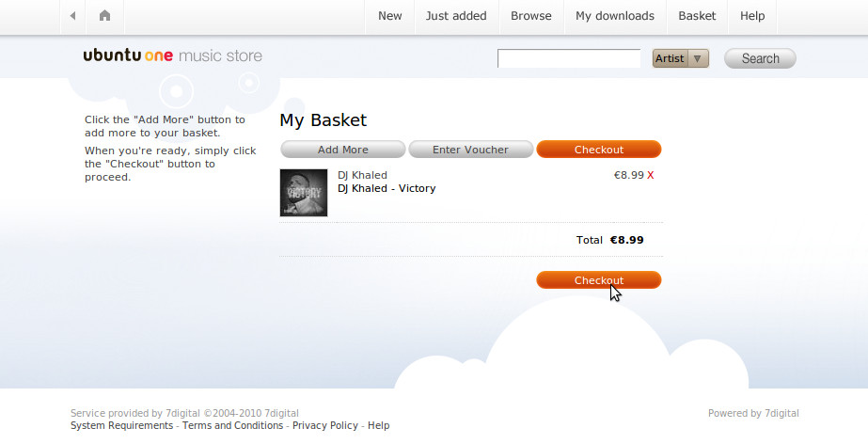This screenshot has height=444, width=868.
Task: Go to My downloads
Action: [x=615, y=16]
